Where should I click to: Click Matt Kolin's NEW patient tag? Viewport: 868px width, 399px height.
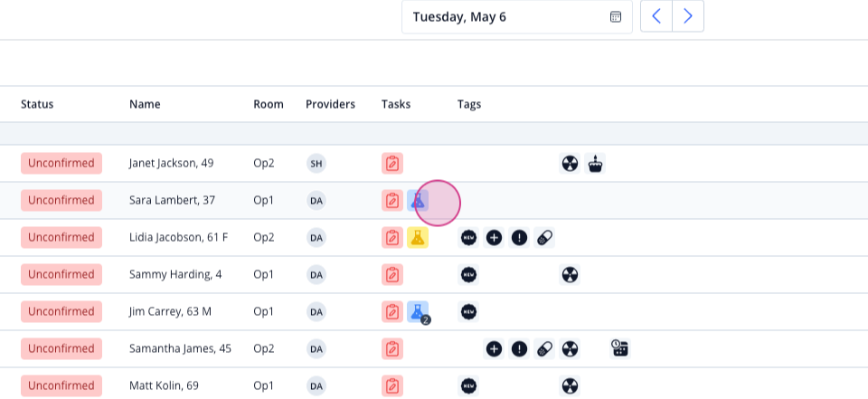469,385
